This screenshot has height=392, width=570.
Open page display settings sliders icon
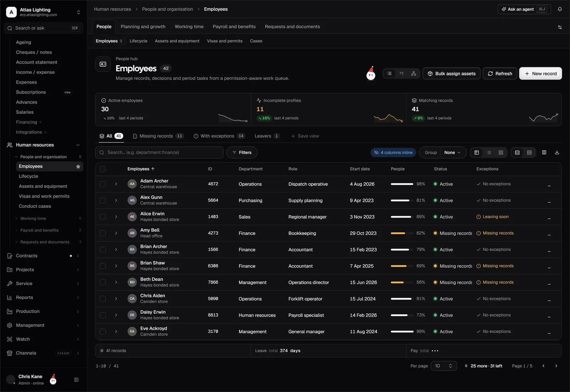click(560, 27)
